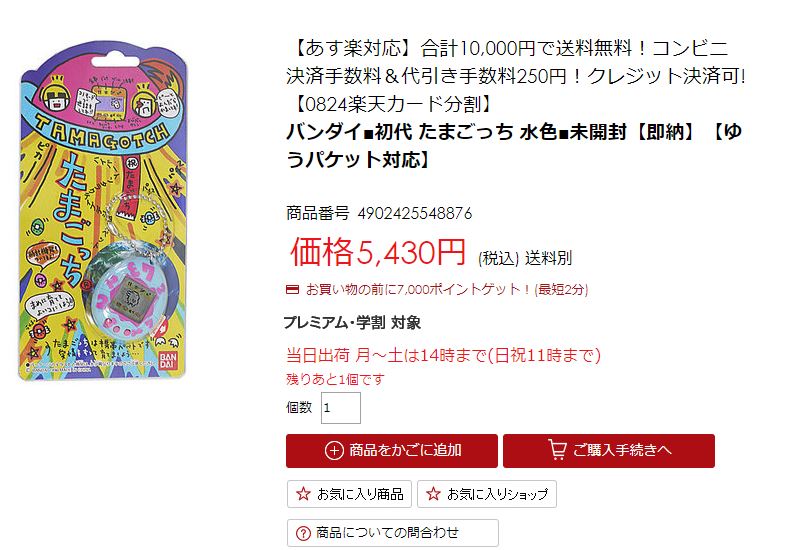Open the 7,000ポイントゲット points offer link
This screenshot has width=798, height=550.
[x=447, y=290]
